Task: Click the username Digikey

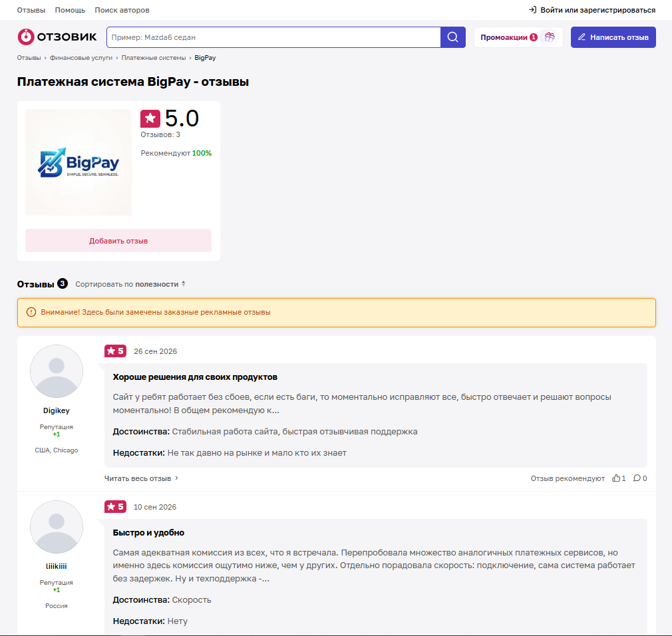Action: 57,410
